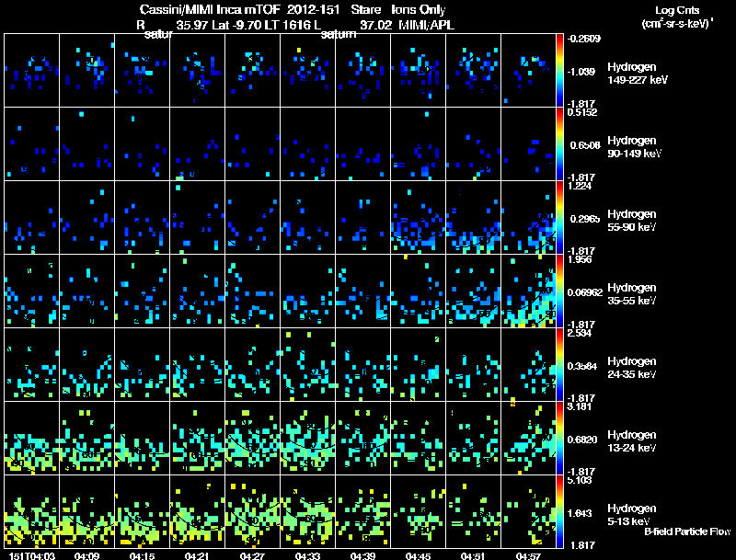Select the 151T04:03 time label
736x560 pixels.
tap(32, 556)
